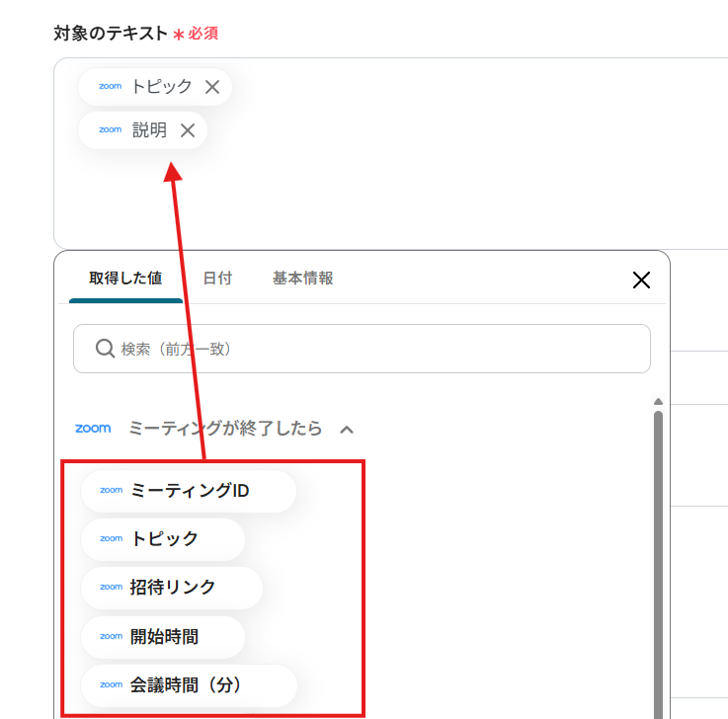Switch to the 取得した値 tab
This screenshot has width=728, height=719.
click(x=125, y=279)
